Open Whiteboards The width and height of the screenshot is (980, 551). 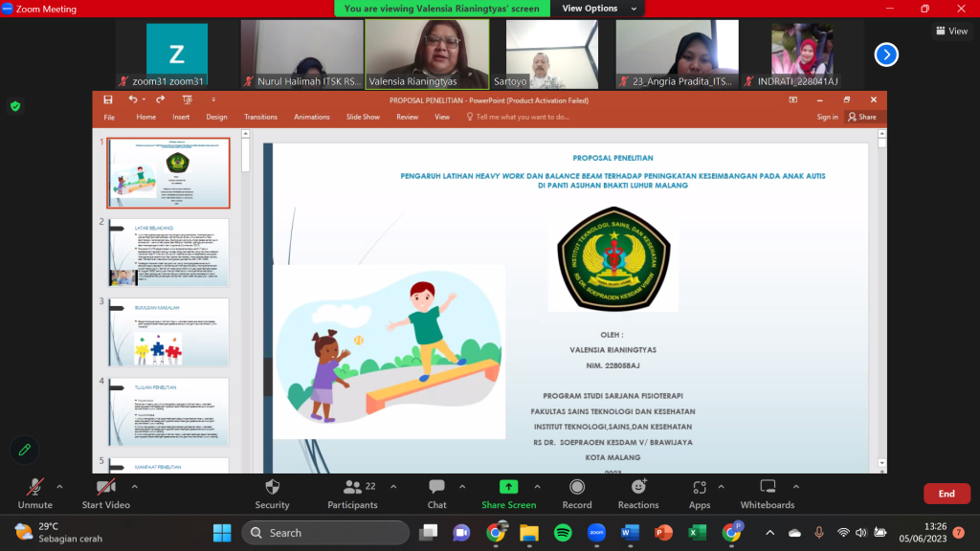(x=768, y=494)
